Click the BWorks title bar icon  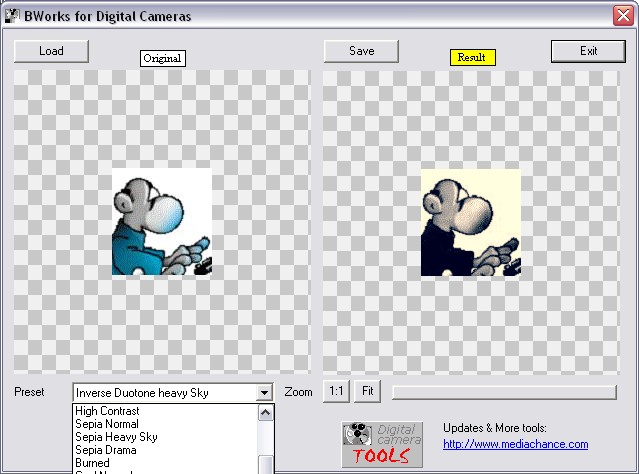pyautogui.click(x=12, y=16)
